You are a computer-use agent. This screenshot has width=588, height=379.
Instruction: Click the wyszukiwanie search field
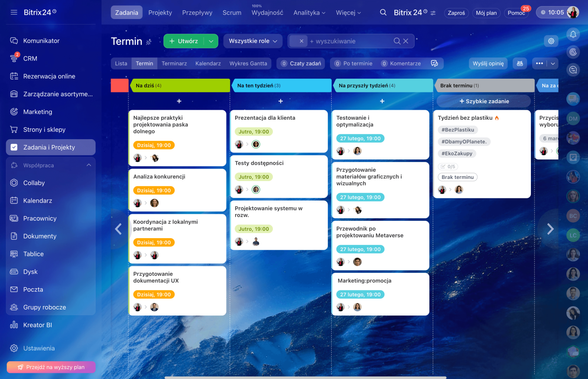[x=350, y=41]
